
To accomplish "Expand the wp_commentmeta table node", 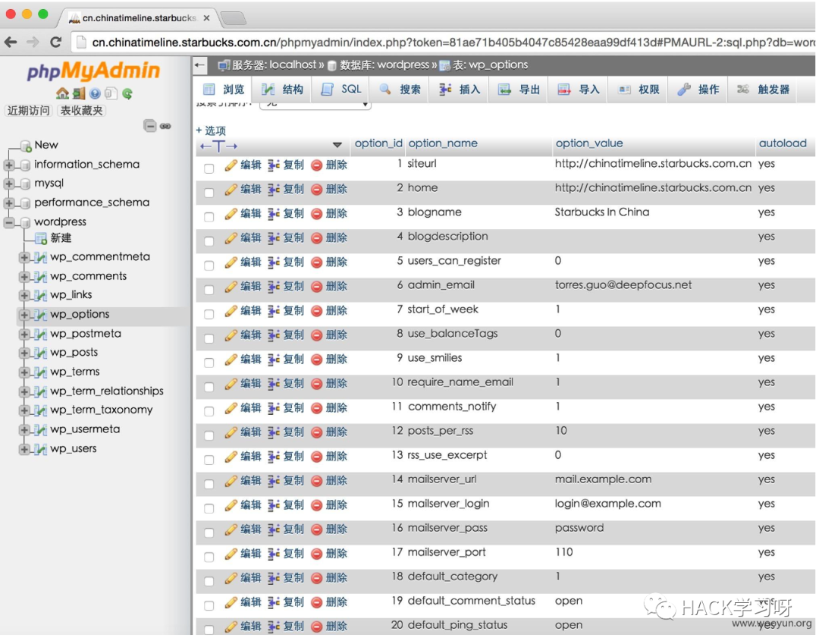I will coord(24,257).
